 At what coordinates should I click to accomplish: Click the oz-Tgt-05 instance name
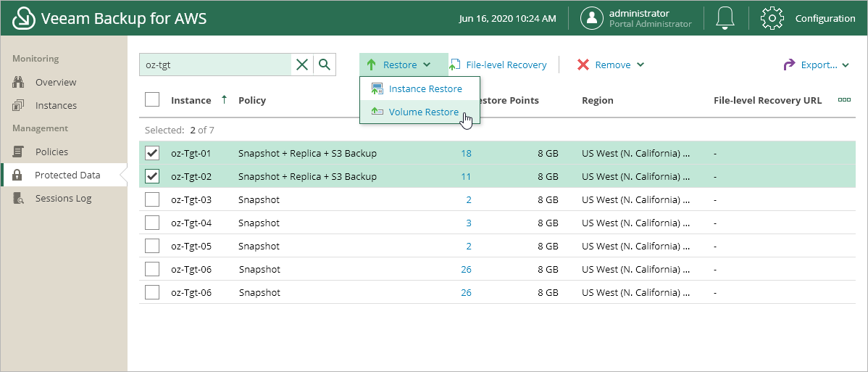pos(191,246)
